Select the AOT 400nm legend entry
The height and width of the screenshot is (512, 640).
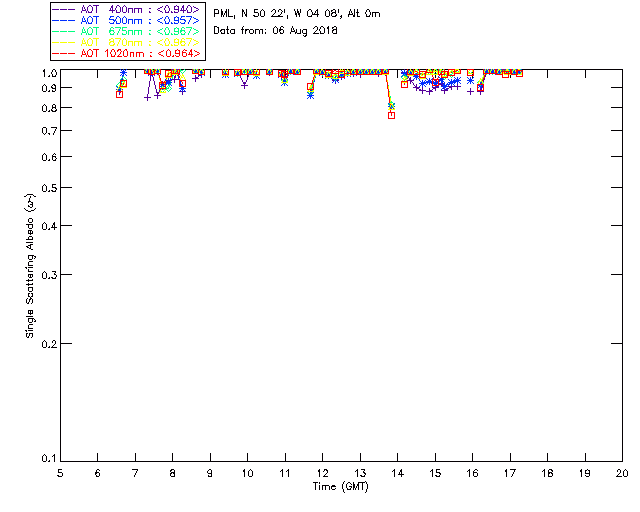pyautogui.click(x=126, y=9)
